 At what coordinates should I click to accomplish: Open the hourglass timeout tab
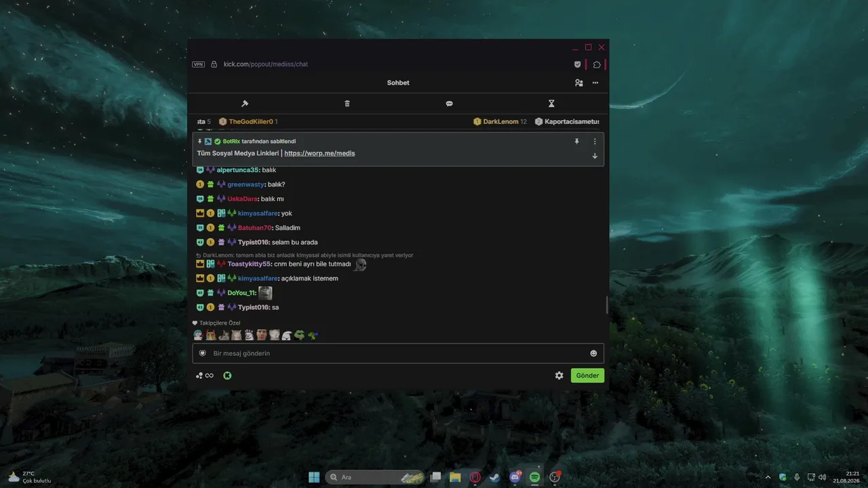551,104
